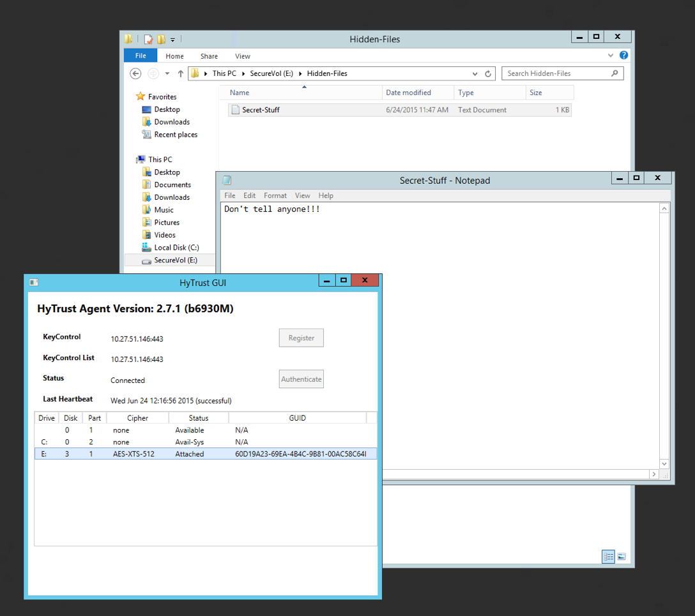Refresh the Hidden-Files folder view
This screenshot has height=616, width=695.
(488, 74)
